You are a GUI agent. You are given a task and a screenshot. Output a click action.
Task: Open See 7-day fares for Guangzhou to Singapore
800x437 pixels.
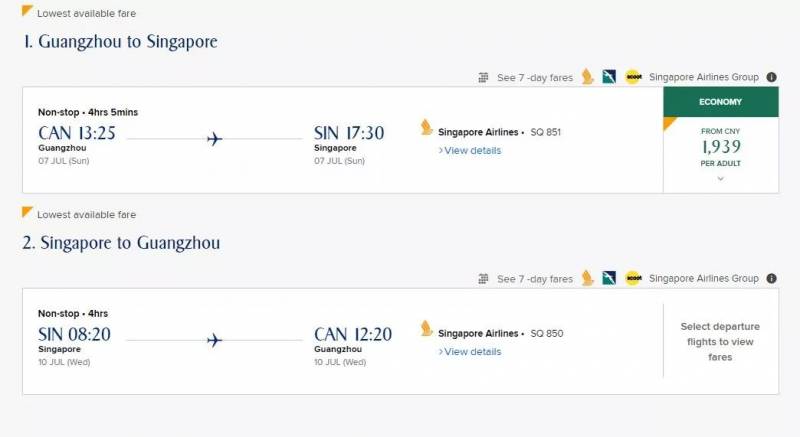coord(534,78)
